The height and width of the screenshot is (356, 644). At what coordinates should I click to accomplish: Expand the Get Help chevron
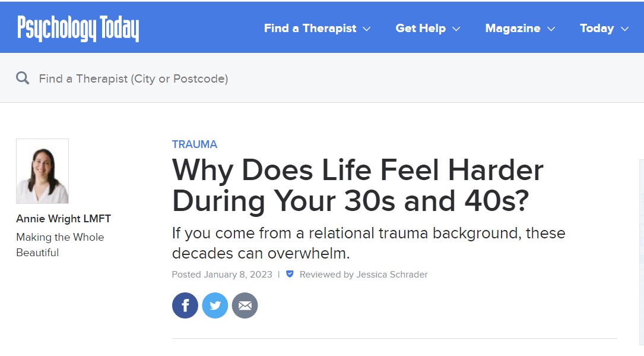456,29
